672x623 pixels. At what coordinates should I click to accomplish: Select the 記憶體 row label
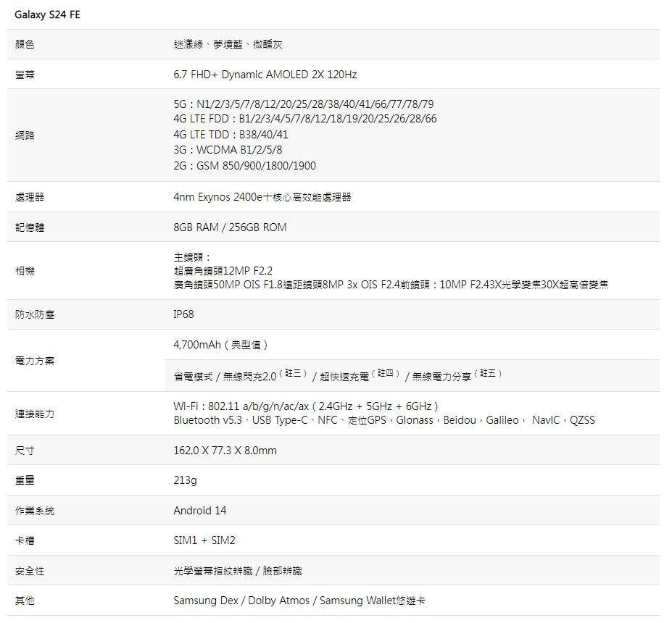coord(30,227)
